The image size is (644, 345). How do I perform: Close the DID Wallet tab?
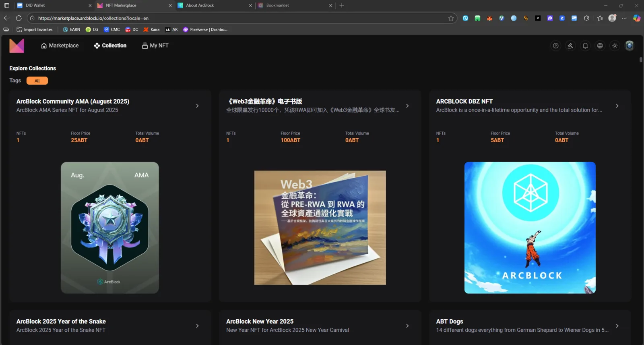click(x=90, y=5)
